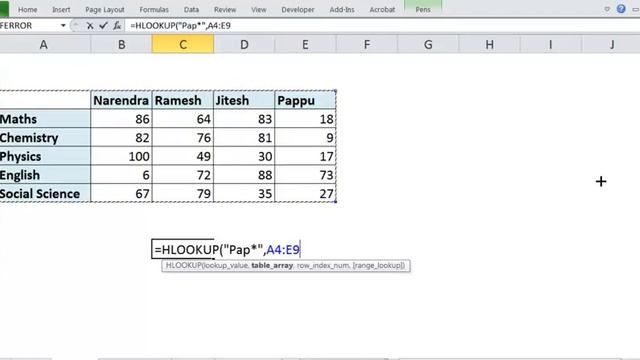Click Narendra's Physics score 100
This screenshot has width=640, height=360.
click(121, 156)
